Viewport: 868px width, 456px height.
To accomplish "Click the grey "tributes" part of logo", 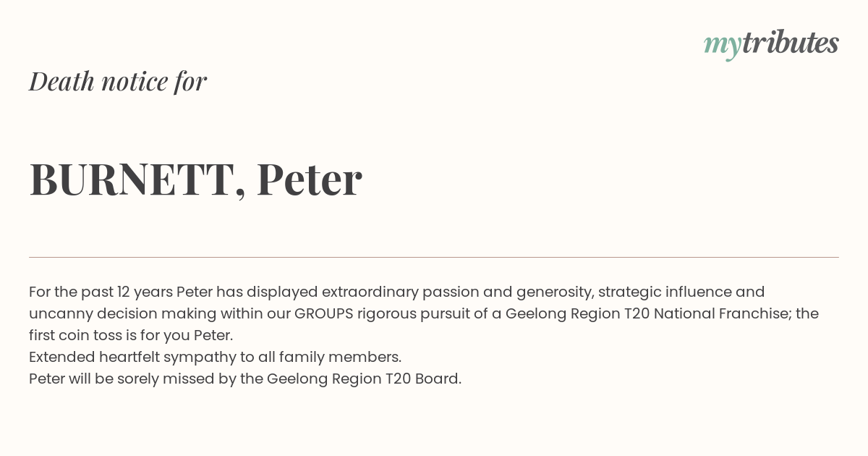I will (x=790, y=43).
